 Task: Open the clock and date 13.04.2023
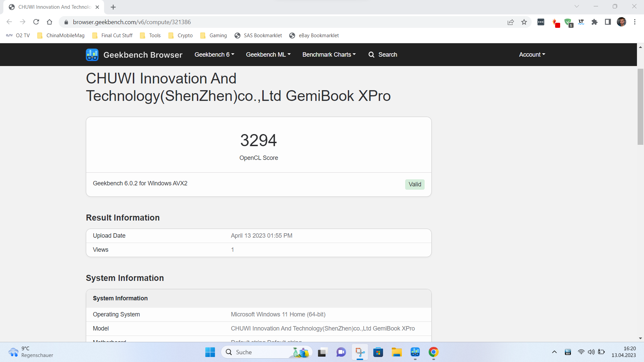(x=624, y=352)
